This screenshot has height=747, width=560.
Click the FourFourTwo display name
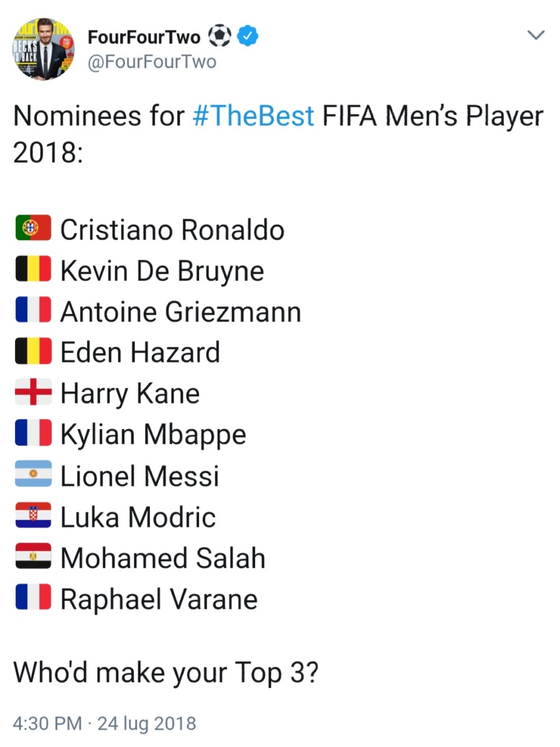pos(144,37)
